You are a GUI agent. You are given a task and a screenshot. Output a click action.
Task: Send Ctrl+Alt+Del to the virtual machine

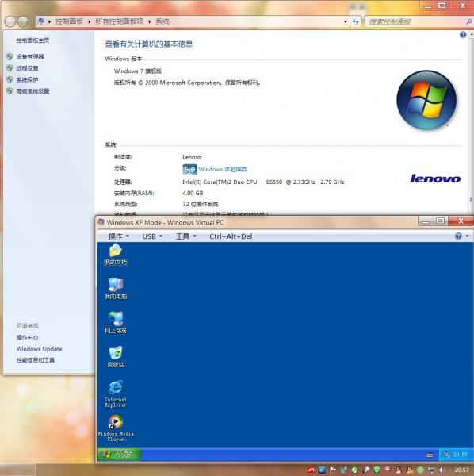[231, 236]
